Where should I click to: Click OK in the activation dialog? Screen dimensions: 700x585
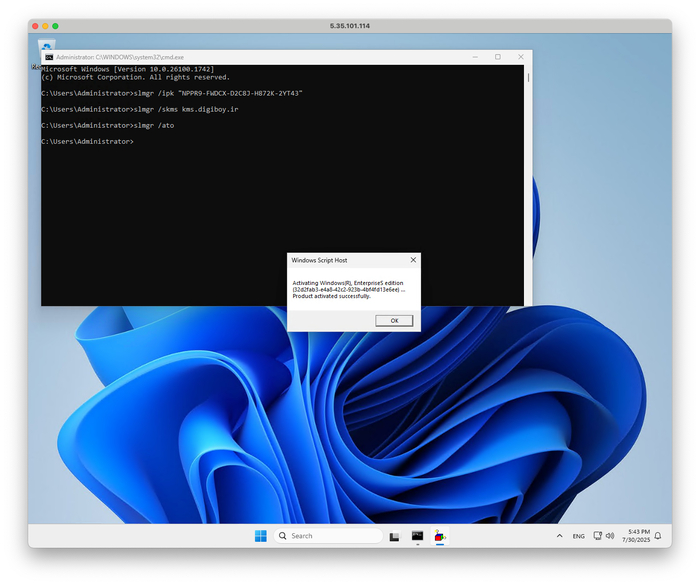(x=394, y=320)
